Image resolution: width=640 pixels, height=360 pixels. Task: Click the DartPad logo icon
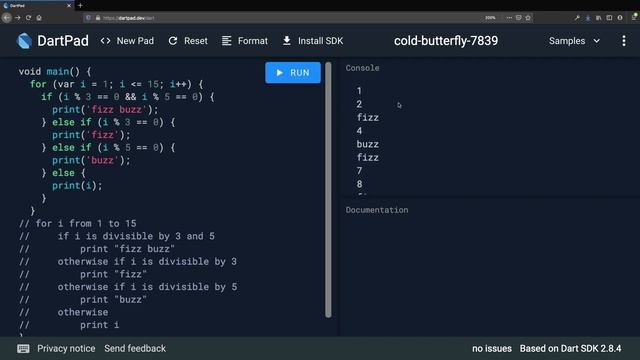pyautogui.click(x=24, y=41)
